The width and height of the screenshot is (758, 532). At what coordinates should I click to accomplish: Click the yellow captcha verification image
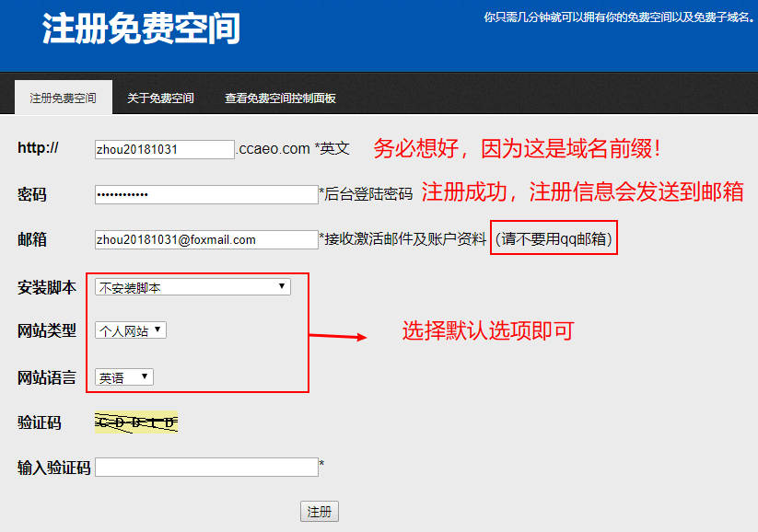[136, 422]
